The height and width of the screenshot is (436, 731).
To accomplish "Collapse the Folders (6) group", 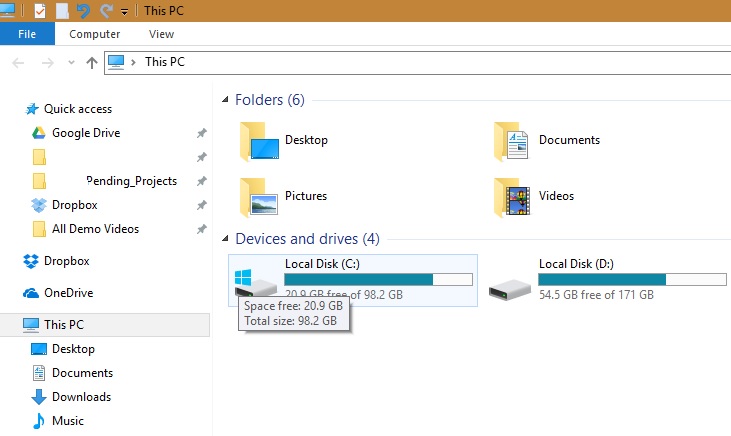I will pos(224,100).
